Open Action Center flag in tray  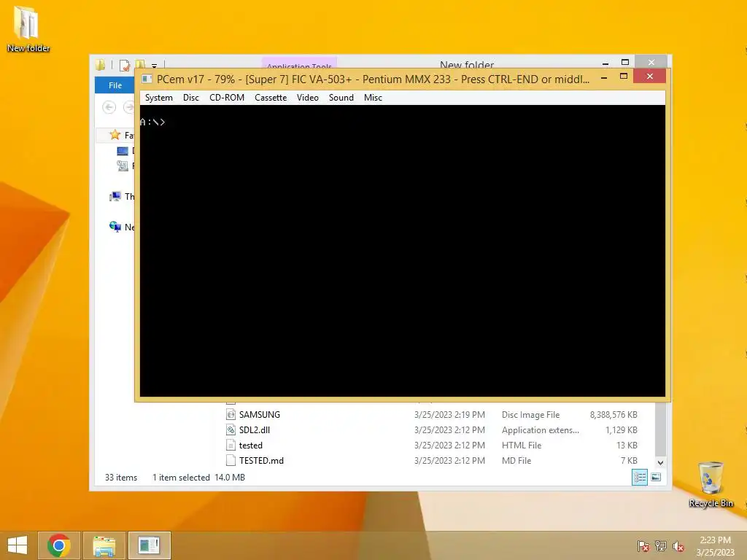pos(643,545)
